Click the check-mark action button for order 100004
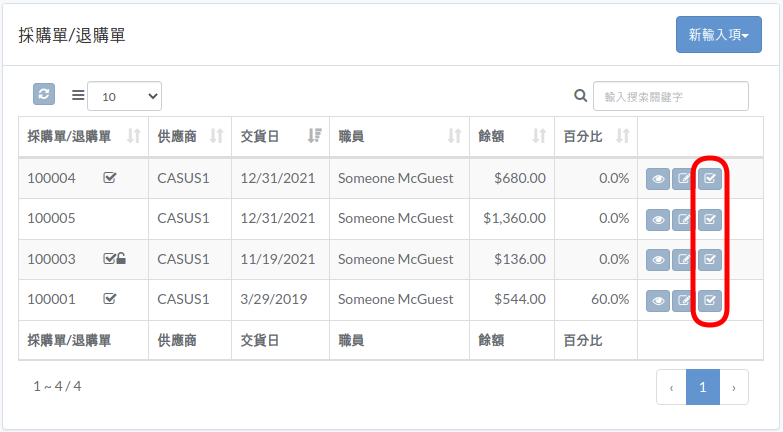The width and height of the screenshot is (783, 432). click(x=710, y=179)
